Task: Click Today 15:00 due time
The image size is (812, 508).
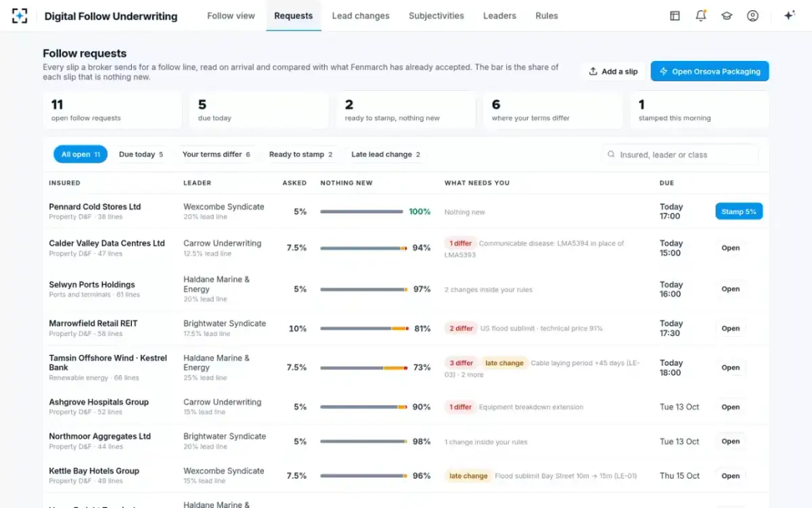Action: pos(671,248)
